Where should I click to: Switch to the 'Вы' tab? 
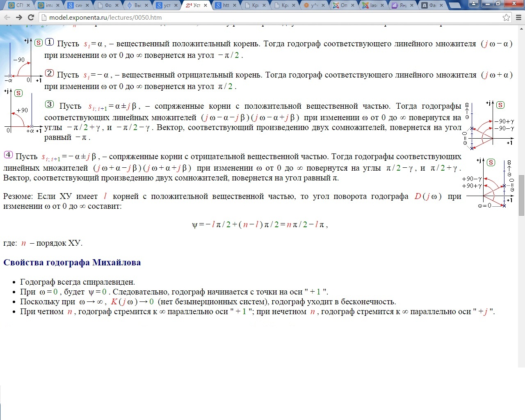pos(137,5)
